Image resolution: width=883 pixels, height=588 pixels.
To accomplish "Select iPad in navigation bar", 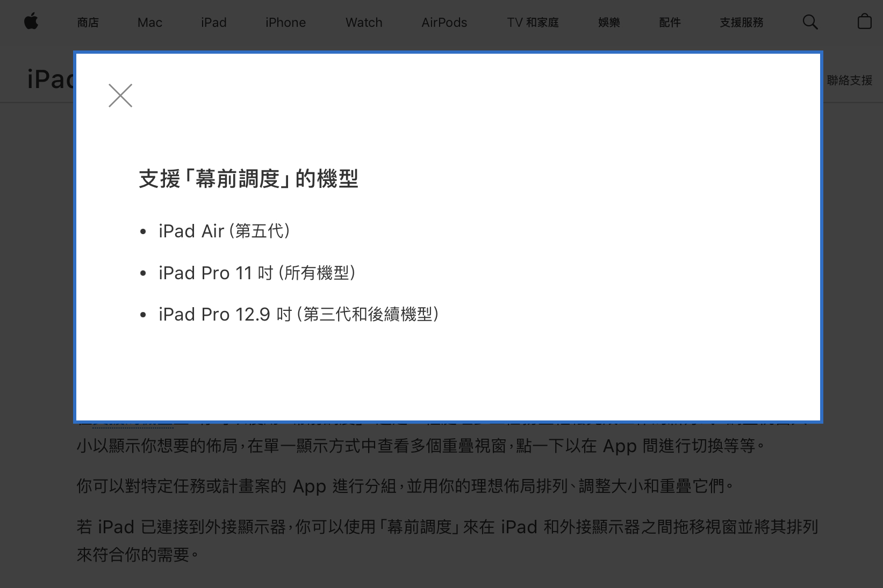I will pyautogui.click(x=214, y=23).
